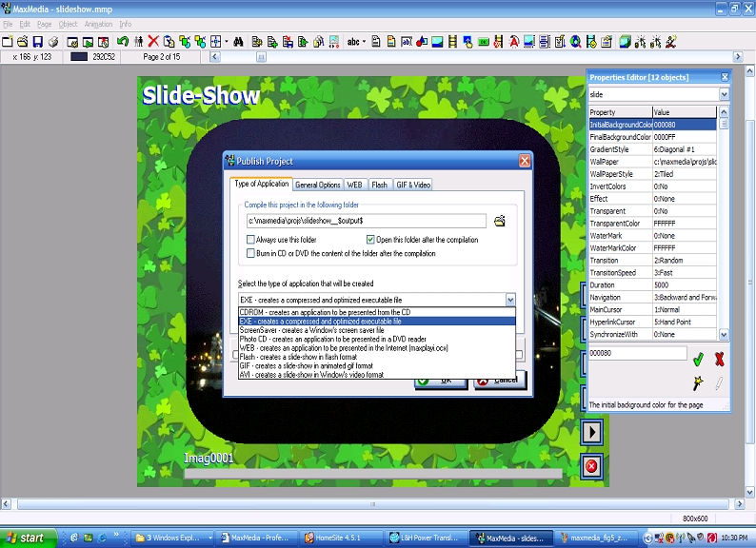Click the yellow film strip tool icon
Image resolution: width=756 pixels, height=548 pixels.
click(x=452, y=42)
